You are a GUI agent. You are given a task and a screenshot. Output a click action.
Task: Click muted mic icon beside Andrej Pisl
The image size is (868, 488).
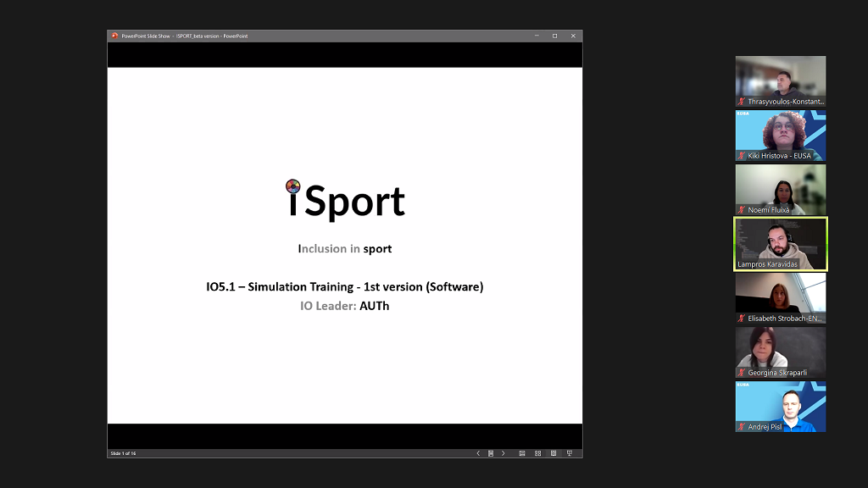(742, 427)
